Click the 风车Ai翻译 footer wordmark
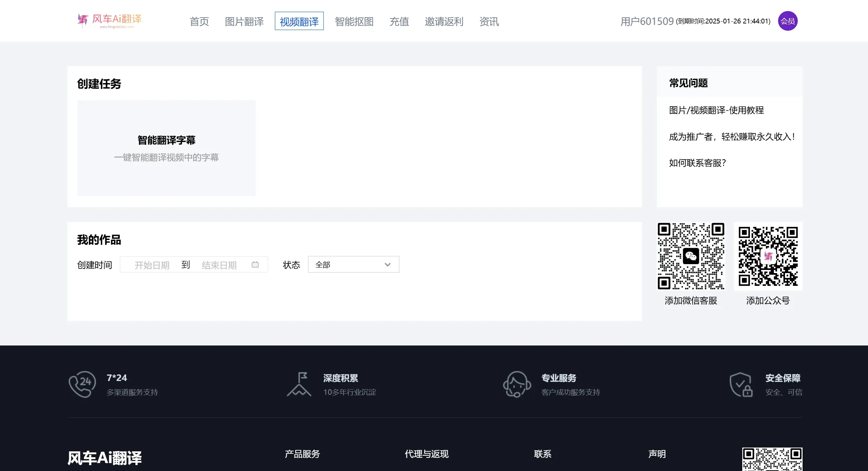The width and height of the screenshot is (868, 471). click(104, 458)
